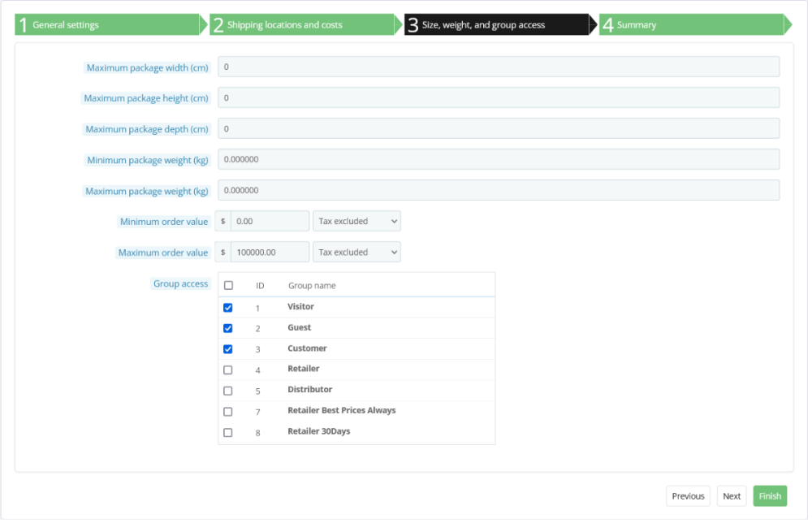Screen dimensions: 812x523
Task: Disable access for Customer group
Action: (228, 349)
